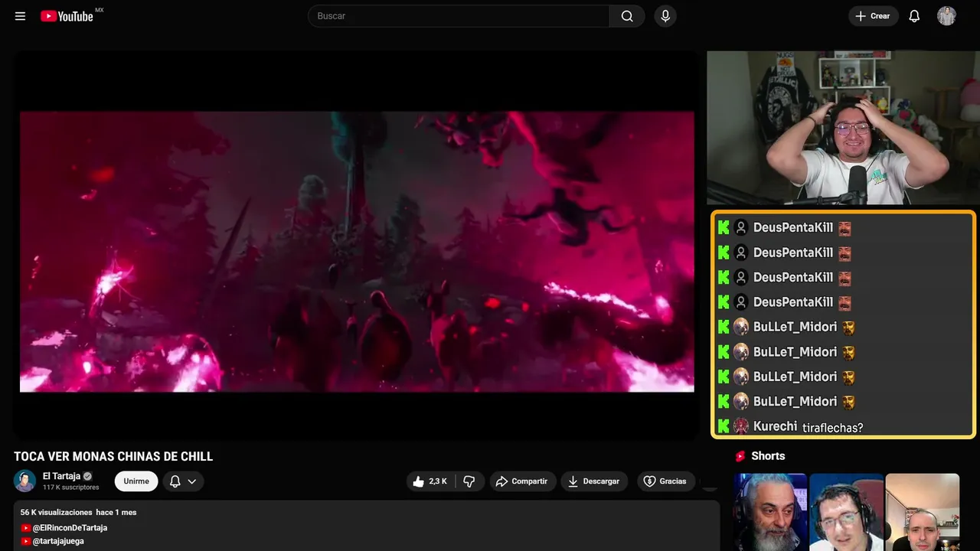Click the magnifier search button

coord(627,16)
